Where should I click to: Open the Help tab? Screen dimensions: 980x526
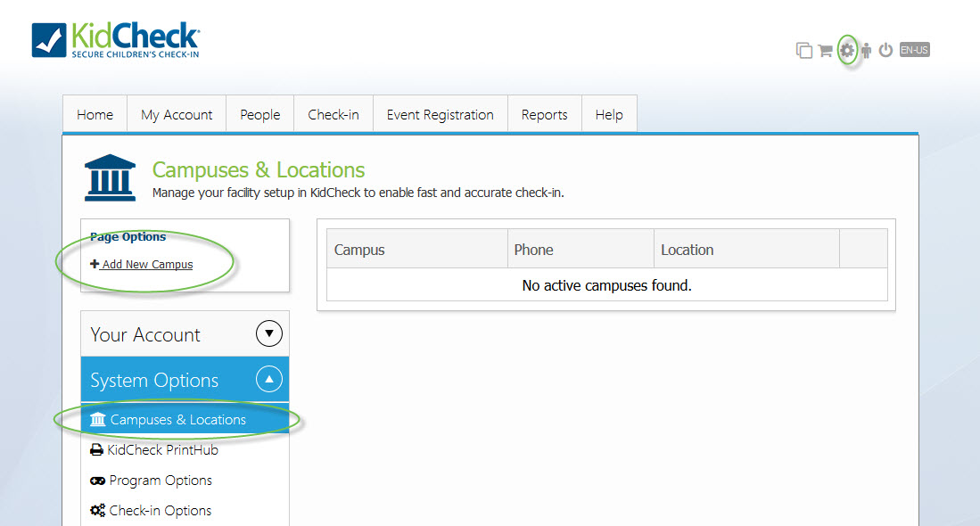[x=609, y=114]
